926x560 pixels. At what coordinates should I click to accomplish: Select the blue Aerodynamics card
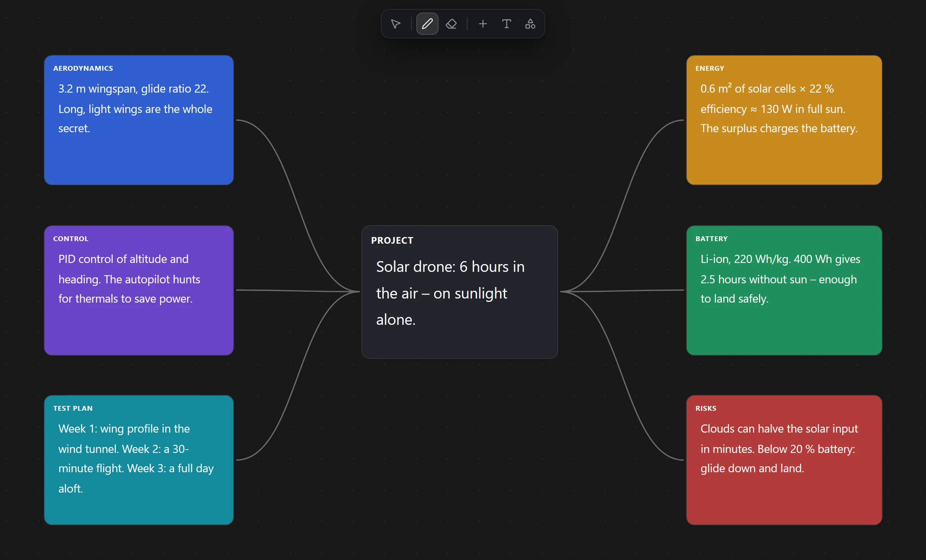139,120
